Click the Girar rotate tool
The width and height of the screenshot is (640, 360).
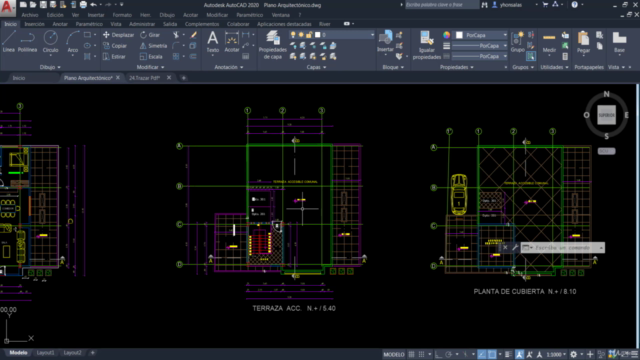pyautogui.click(x=150, y=35)
